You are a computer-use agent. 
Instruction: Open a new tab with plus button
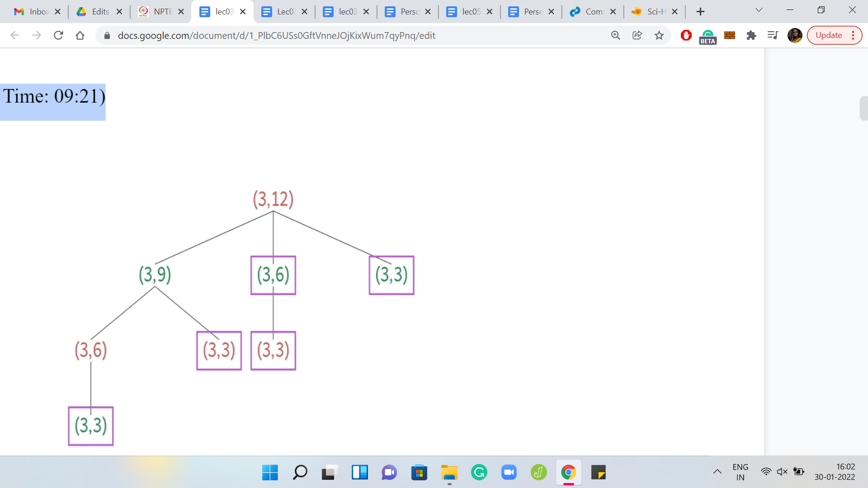point(700,12)
